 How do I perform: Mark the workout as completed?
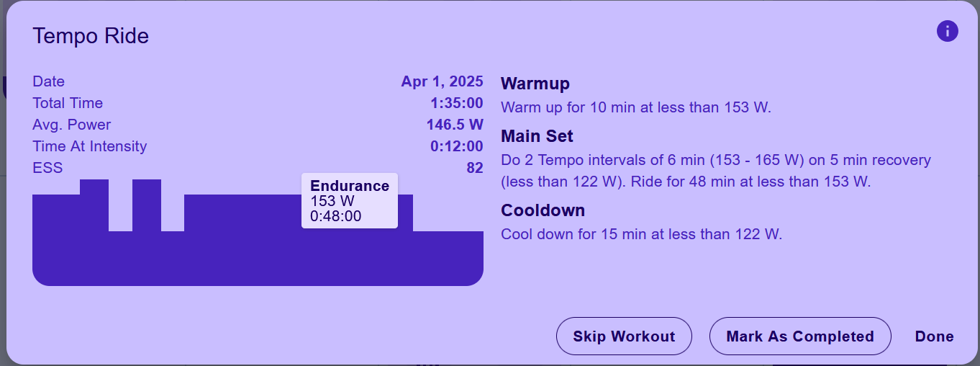click(800, 336)
